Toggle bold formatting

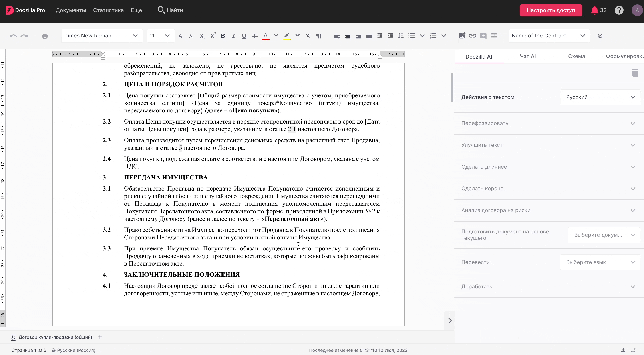click(x=223, y=36)
